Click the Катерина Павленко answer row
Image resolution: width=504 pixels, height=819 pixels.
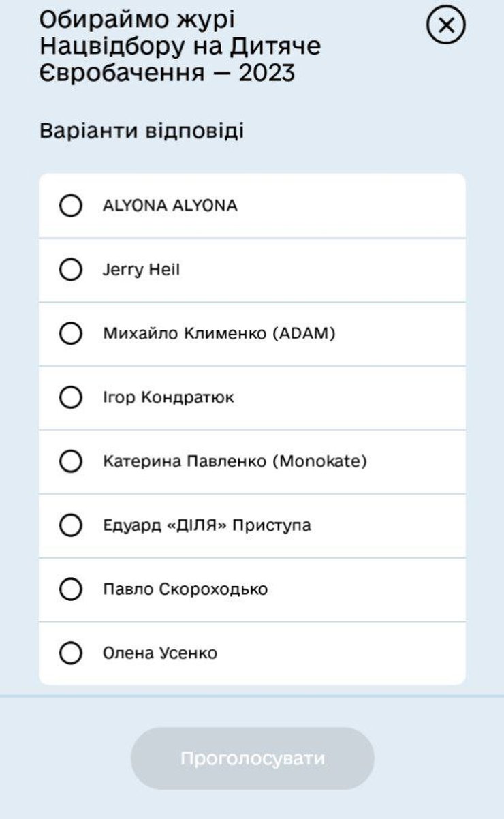(252, 461)
